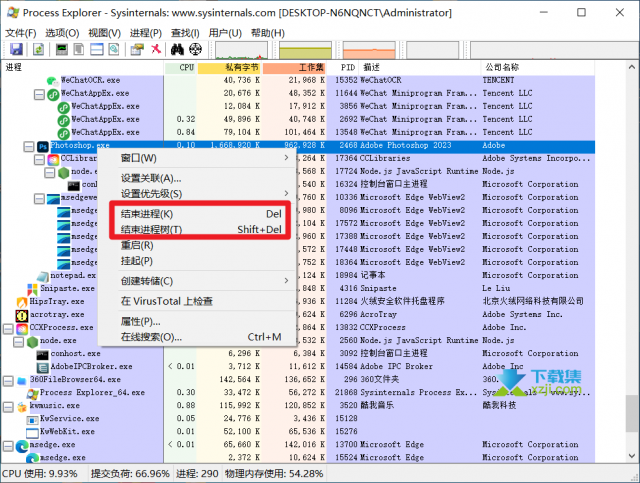Click the Process Explorer_64.exe icon
Image resolution: width=640 pixels, height=483 pixels.
(32, 394)
